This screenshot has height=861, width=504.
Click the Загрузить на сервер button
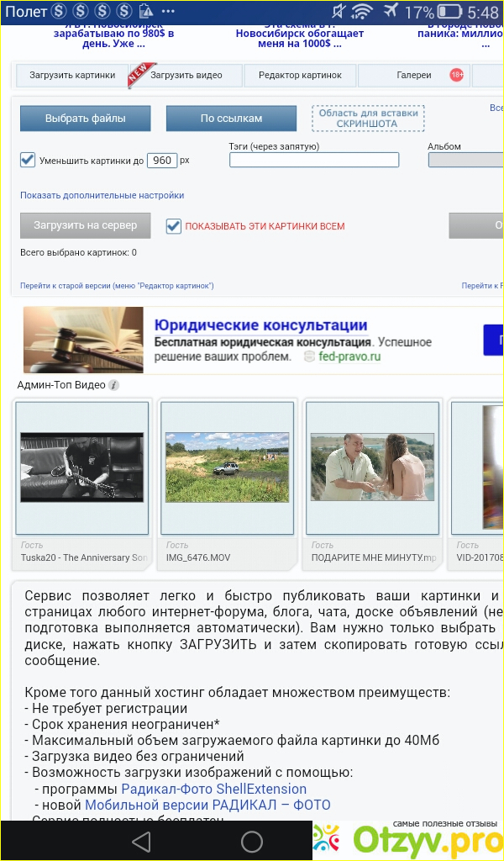point(85,225)
